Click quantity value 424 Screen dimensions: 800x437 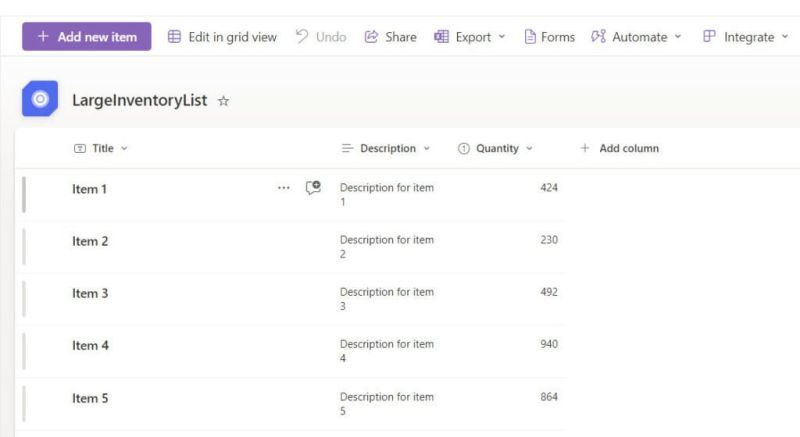click(x=549, y=188)
